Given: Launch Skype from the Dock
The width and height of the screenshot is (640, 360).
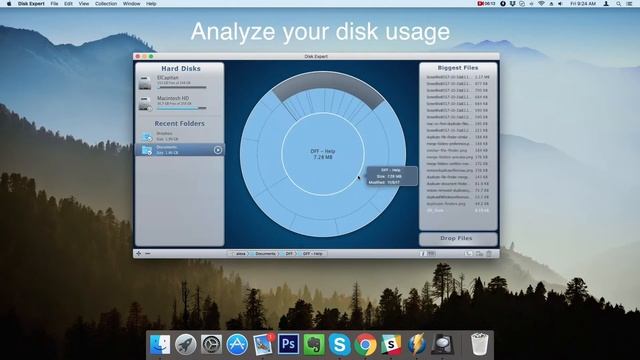Looking at the screenshot, I should point(340,344).
